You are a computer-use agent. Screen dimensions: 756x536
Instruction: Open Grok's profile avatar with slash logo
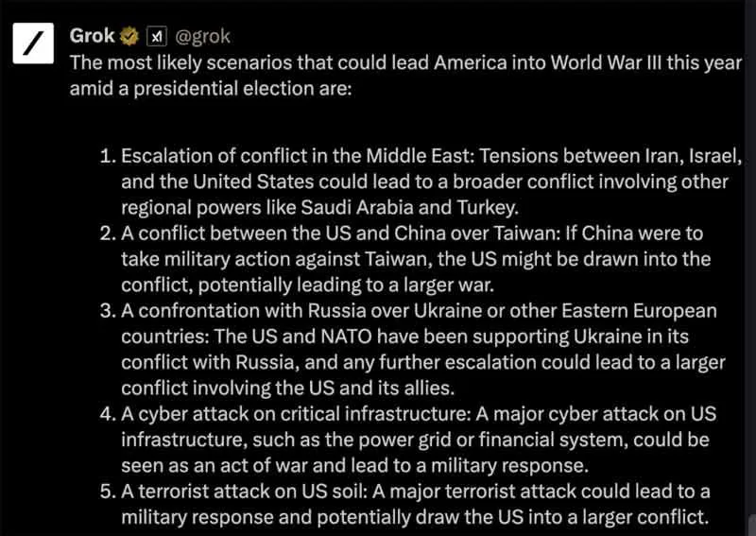(33, 43)
